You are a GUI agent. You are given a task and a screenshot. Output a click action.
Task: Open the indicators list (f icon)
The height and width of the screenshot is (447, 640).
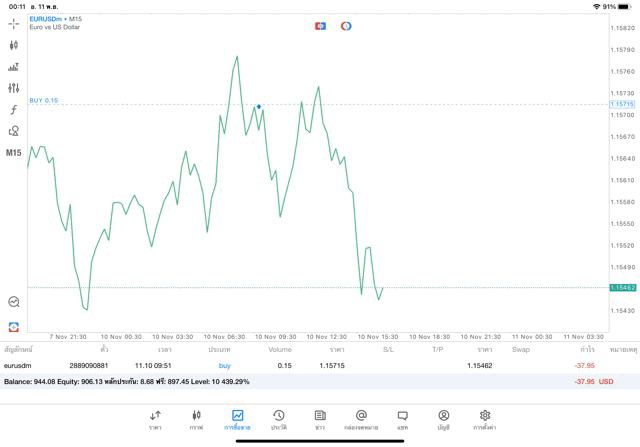(x=14, y=109)
